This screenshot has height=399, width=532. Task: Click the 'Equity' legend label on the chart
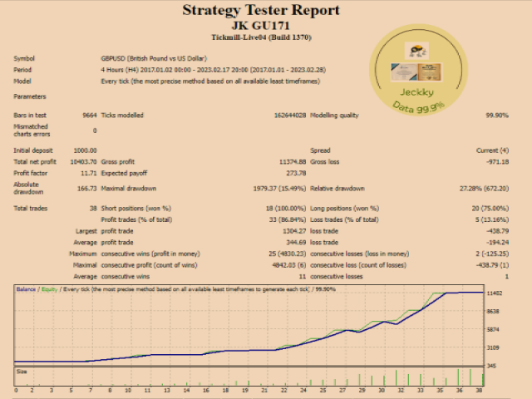(x=49, y=289)
